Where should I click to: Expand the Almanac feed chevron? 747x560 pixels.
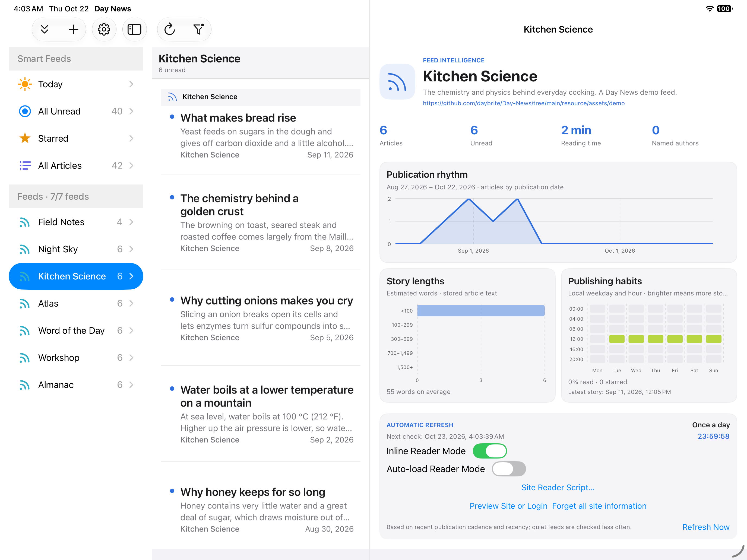coord(131,385)
